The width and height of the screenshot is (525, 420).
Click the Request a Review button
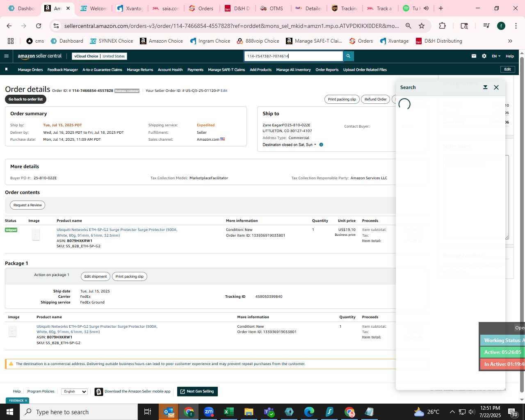coord(27,205)
